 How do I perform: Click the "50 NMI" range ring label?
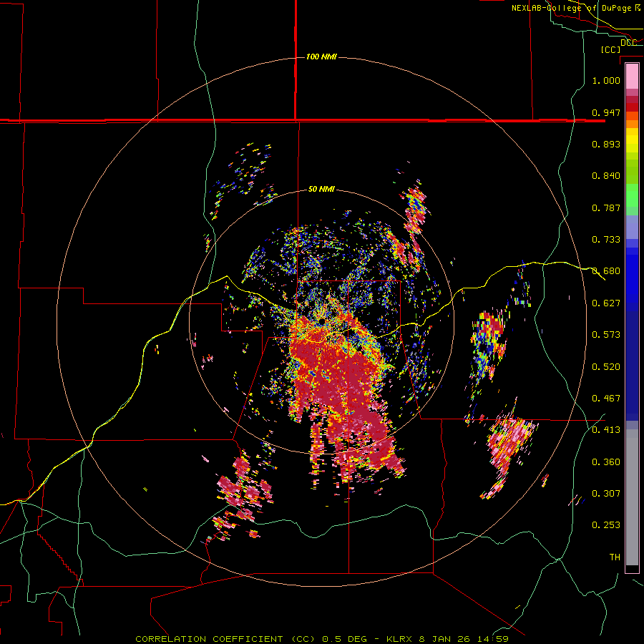point(321,189)
